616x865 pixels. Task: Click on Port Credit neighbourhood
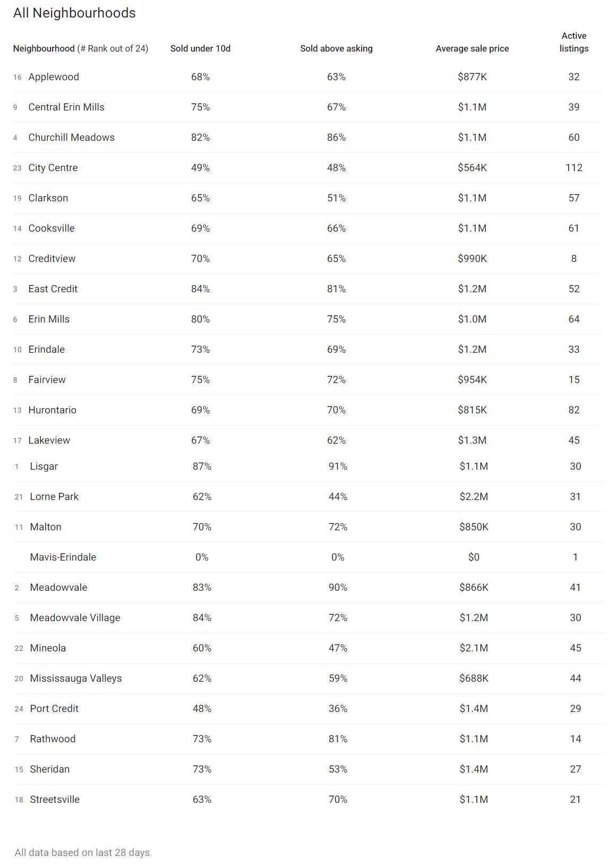tap(54, 709)
